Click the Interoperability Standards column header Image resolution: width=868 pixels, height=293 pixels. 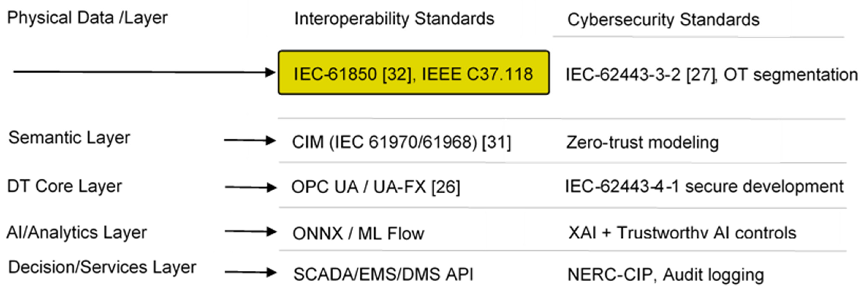pyautogui.click(x=394, y=19)
